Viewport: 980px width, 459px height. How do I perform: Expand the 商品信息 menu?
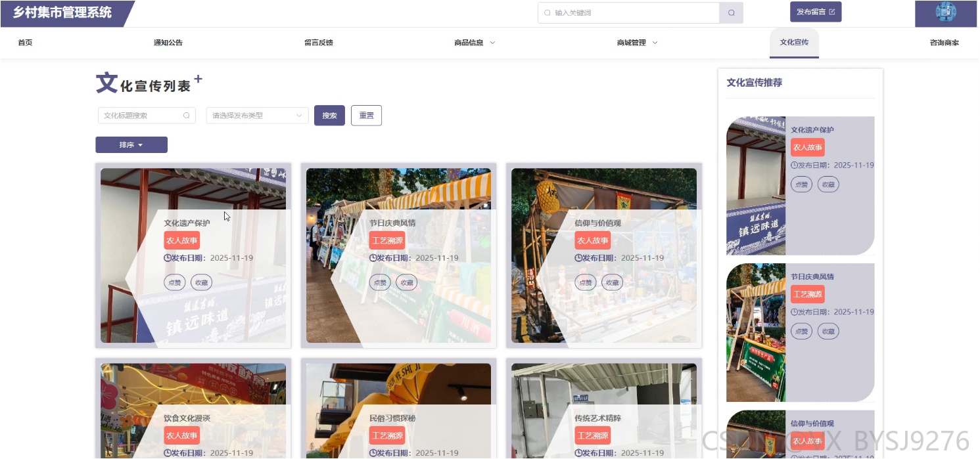(x=475, y=43)
